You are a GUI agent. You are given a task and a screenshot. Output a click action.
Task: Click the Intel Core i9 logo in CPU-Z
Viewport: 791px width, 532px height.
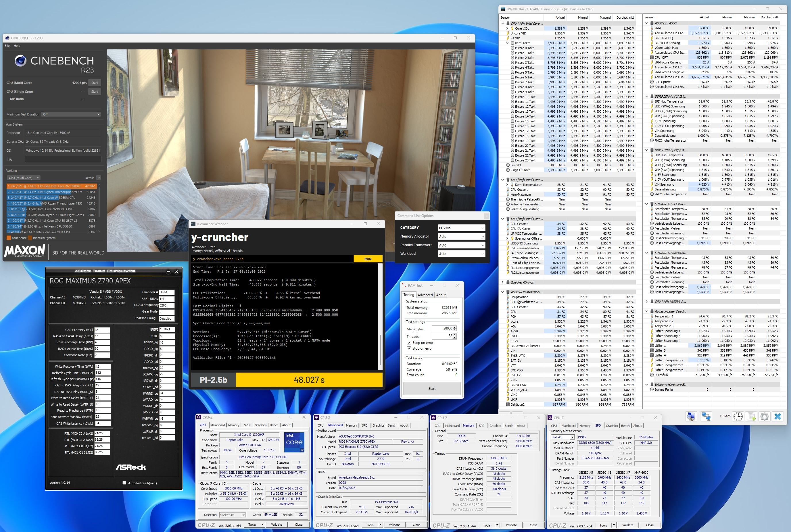click(294, 442)
